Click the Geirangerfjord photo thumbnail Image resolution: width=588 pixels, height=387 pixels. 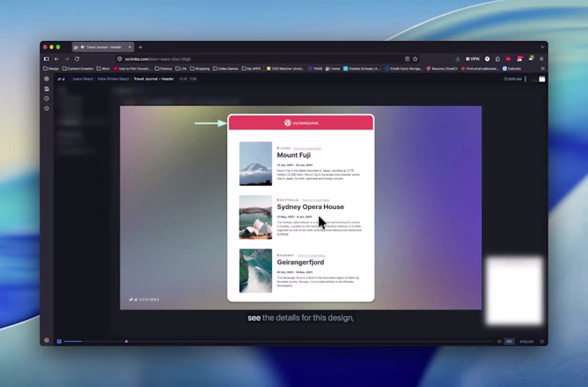[256, 271]
